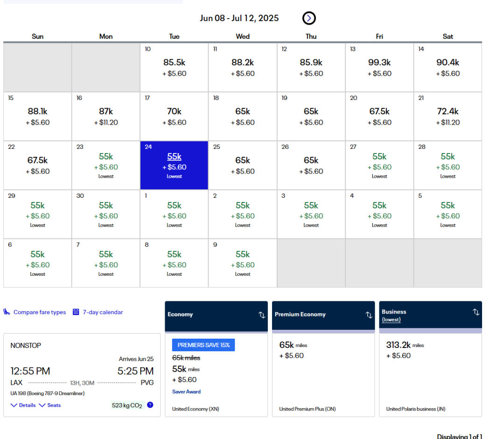Pick June 17 date with 70k miles
The width and height of the screenshot is (504, 439).
click(174, 116)
